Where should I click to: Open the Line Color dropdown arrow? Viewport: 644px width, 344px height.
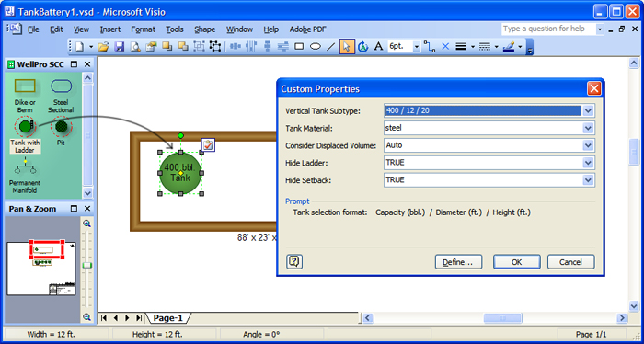coord(520,47)
